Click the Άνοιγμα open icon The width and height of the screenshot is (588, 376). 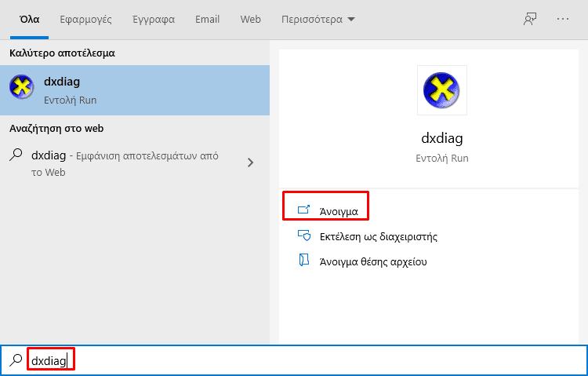tap(303, 210)
